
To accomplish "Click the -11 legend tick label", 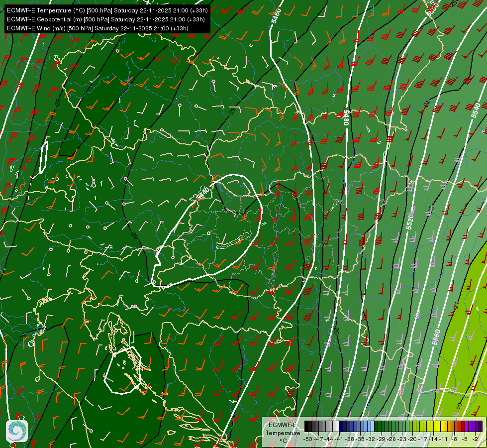I will point(444,440).
